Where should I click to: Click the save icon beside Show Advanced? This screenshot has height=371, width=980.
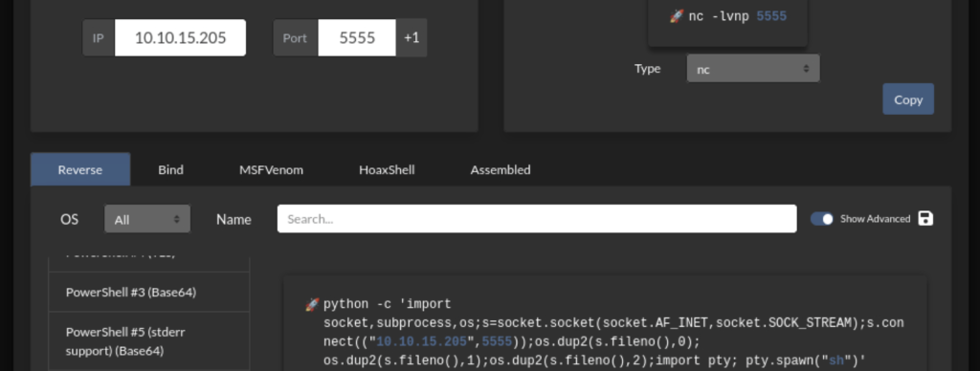tap(925, 219)
